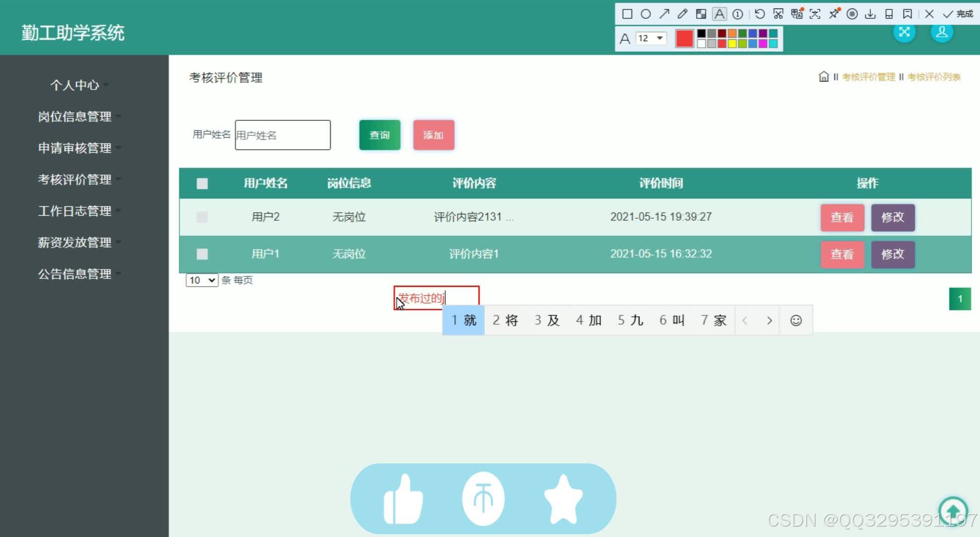980x537 pixels.
Task: Click the send-to-phone icon
Action: click(x=889, y=14)
